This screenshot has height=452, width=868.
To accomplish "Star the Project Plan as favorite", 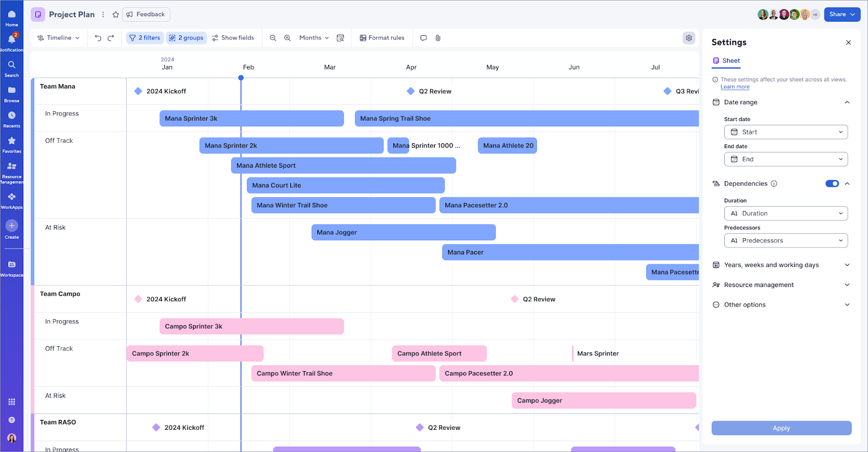I will tap(116, 15).
